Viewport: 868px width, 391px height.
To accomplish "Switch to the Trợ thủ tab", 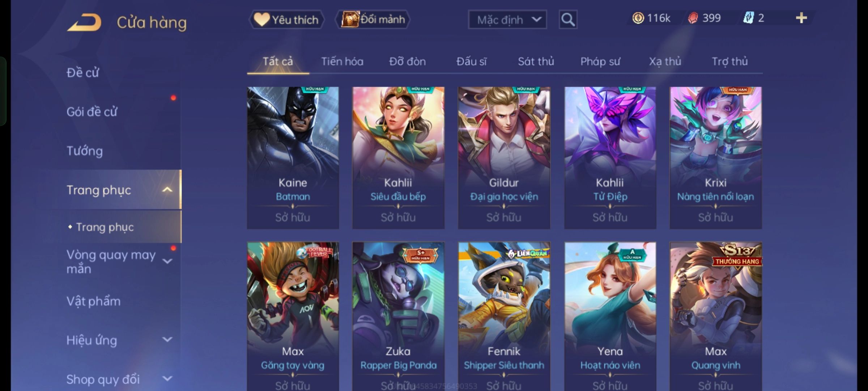I will click(730, 62).
